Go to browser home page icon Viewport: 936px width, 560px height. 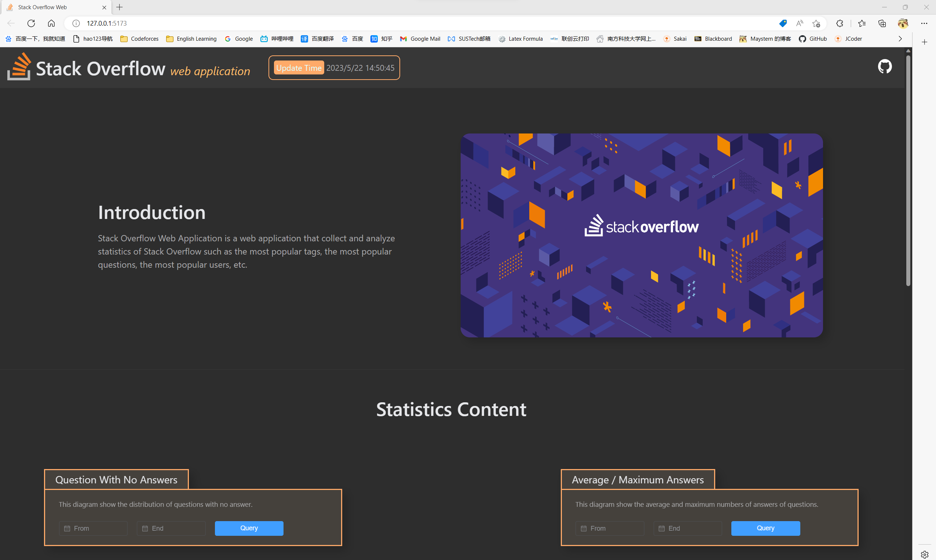tap(51, 23)
